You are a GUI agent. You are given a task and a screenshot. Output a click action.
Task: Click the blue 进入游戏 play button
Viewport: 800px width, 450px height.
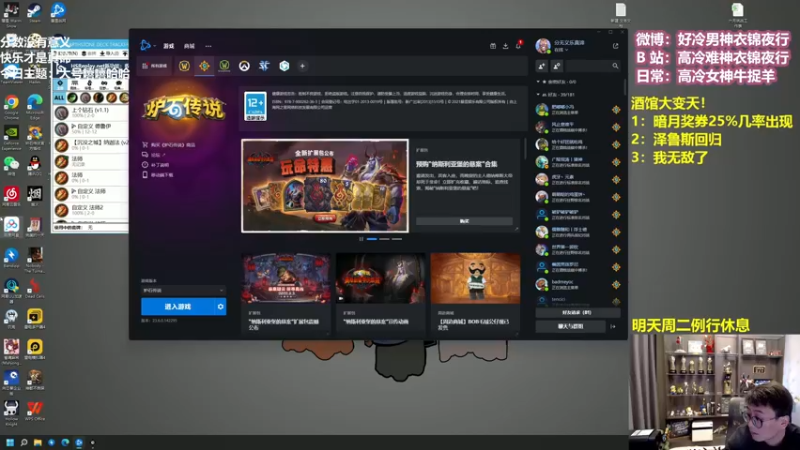point(178,307)
